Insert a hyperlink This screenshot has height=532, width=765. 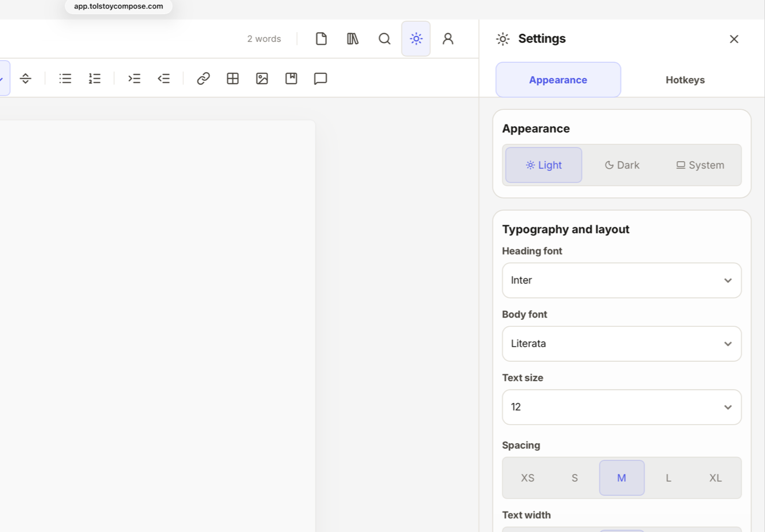click(203, 79)
